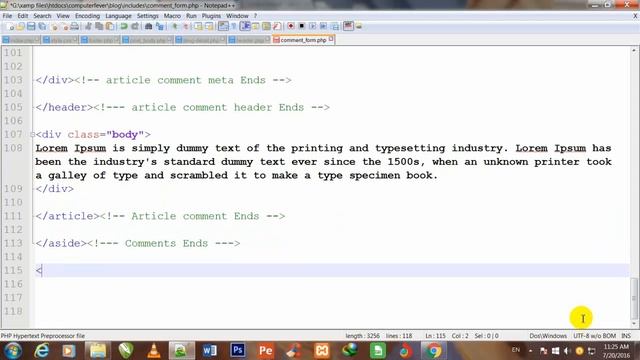Click the 'length : 3256' status entry

(x=362, y=336)
